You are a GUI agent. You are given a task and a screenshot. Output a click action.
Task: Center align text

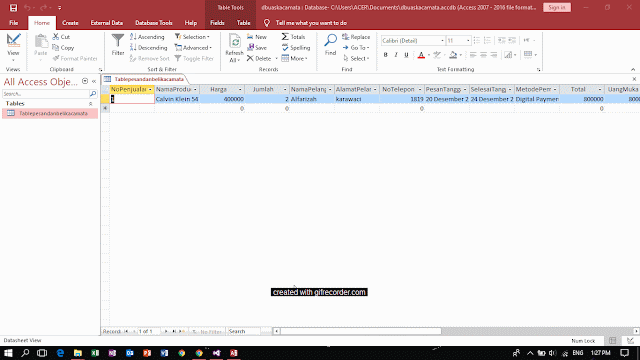[483, 55]
